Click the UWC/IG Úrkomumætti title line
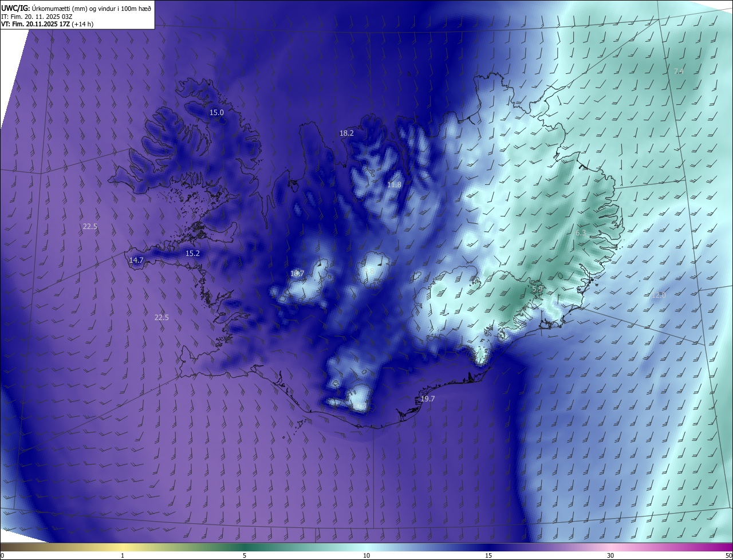Image resolution: width=733 pixels, height=560 pixels. tap(76, 7)
